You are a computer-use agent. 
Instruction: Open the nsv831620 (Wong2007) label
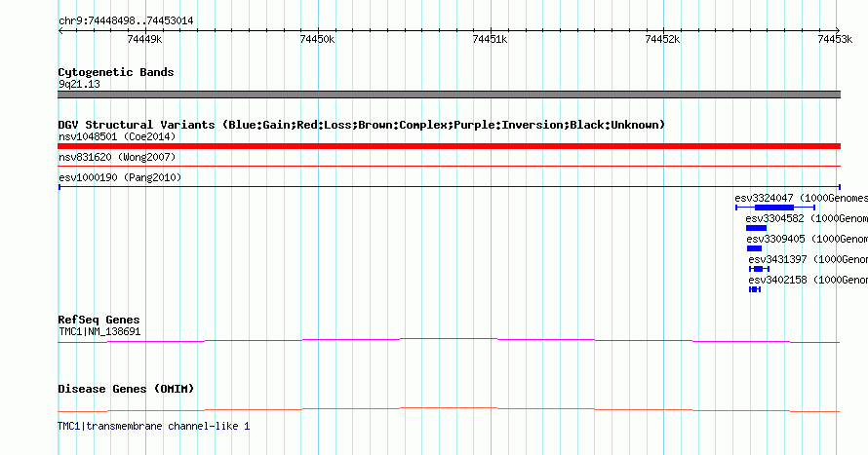pyautogui.click(x=117, y=157)
